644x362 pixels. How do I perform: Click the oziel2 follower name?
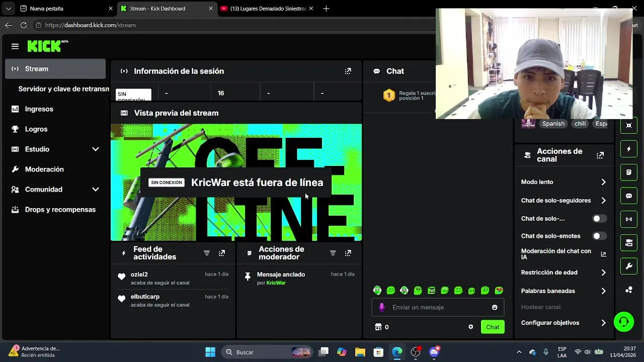(139, 275)
